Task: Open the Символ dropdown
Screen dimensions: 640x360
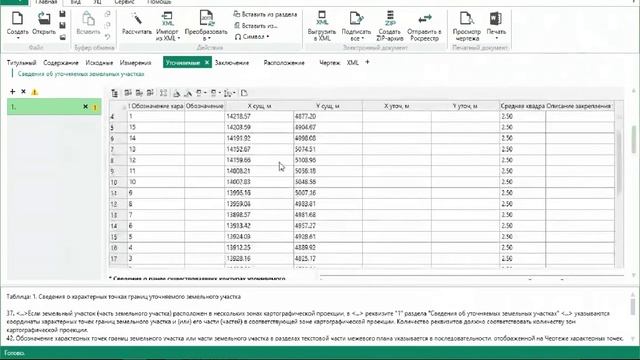Action: click(252, 37)
